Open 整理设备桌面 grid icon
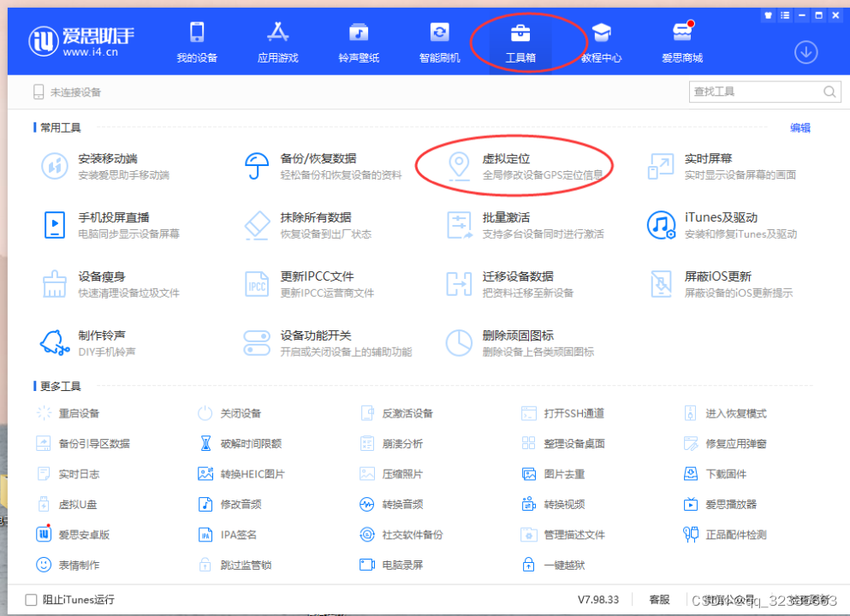850x616 pixels. [x=528, y=444]
